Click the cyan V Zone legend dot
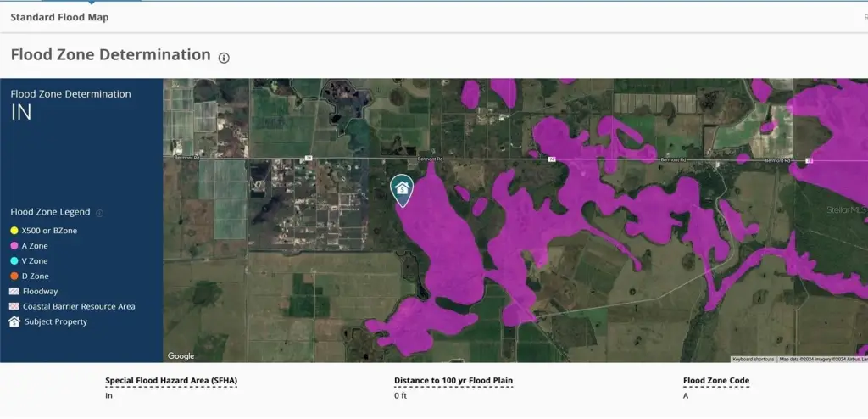868x419 pixels. click(x=14, y=261)
